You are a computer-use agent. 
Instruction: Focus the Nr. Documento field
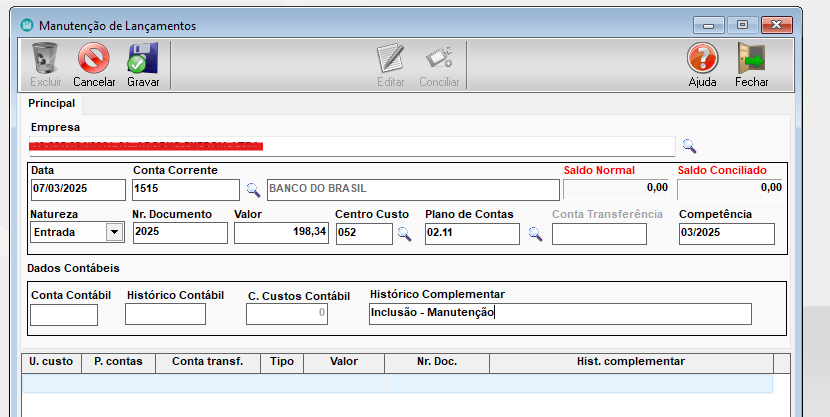tap(180, 233)
